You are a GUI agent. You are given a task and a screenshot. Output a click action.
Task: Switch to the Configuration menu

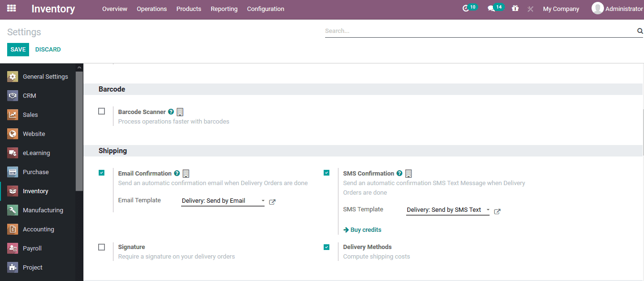(266, 9)
